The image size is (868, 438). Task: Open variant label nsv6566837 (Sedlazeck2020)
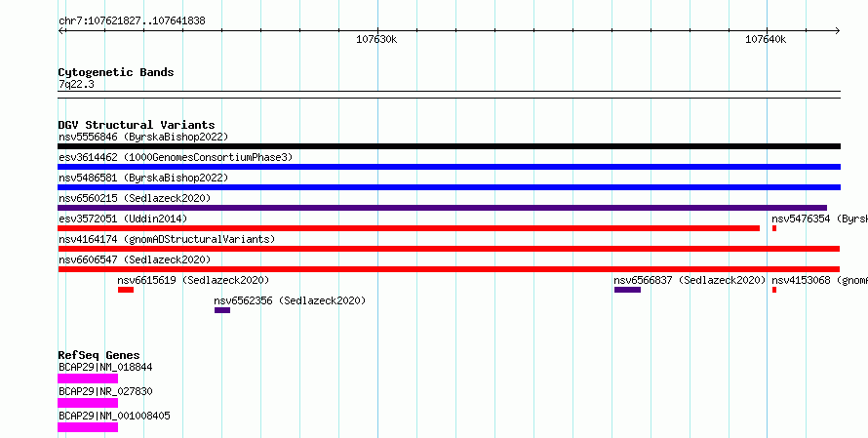(x=690, y=280)
